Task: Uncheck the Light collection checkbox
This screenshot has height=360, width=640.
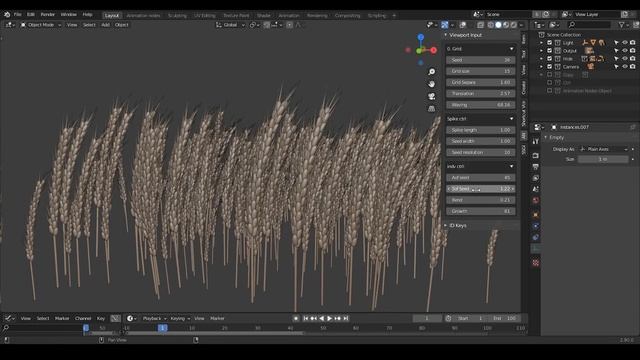Action: pos(549,42)
